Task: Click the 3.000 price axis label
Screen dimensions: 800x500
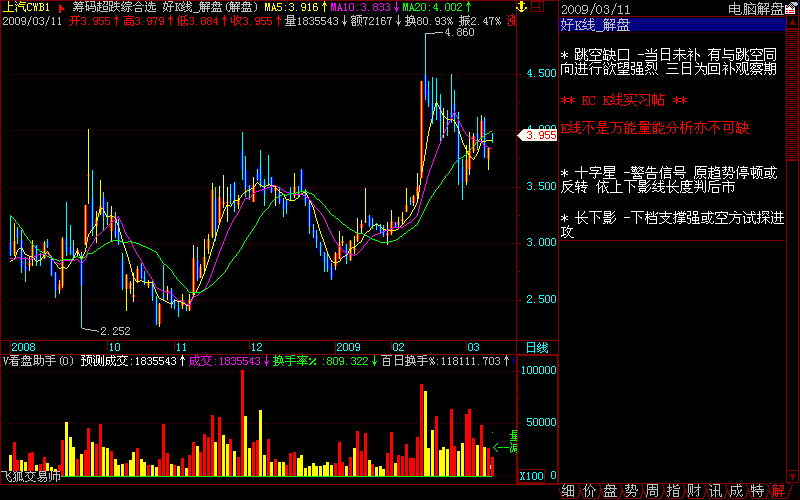Action: tap(541, 242)
